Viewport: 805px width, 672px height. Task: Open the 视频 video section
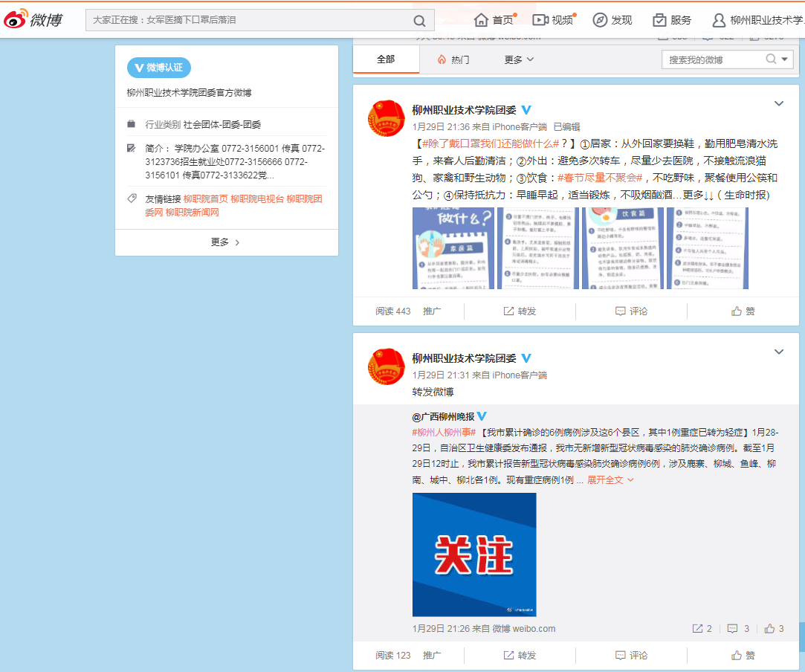tap(540, 20)
